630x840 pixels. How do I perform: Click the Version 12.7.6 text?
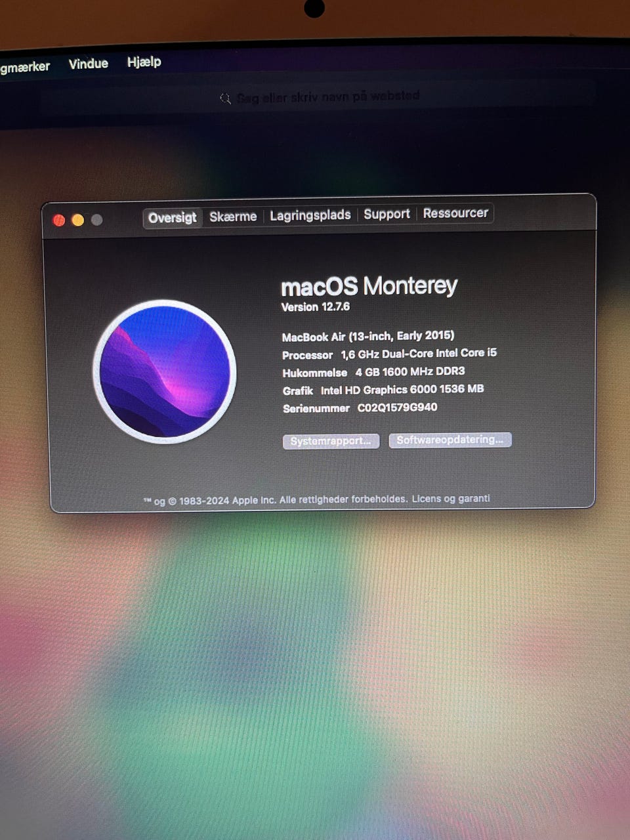[x=316, y=306]
